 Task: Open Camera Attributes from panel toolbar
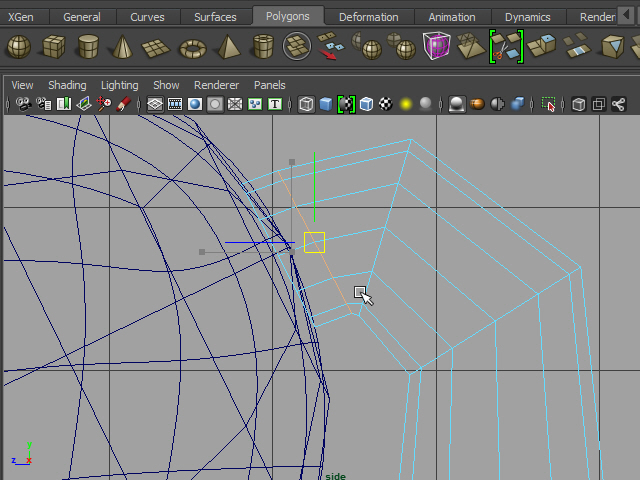43,104
